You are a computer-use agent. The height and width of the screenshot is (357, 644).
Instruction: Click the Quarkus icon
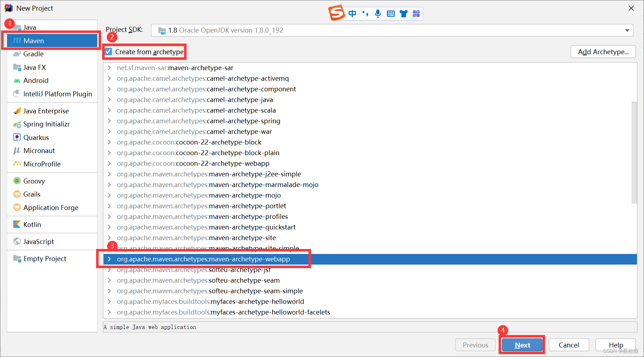tap(17, 137)
